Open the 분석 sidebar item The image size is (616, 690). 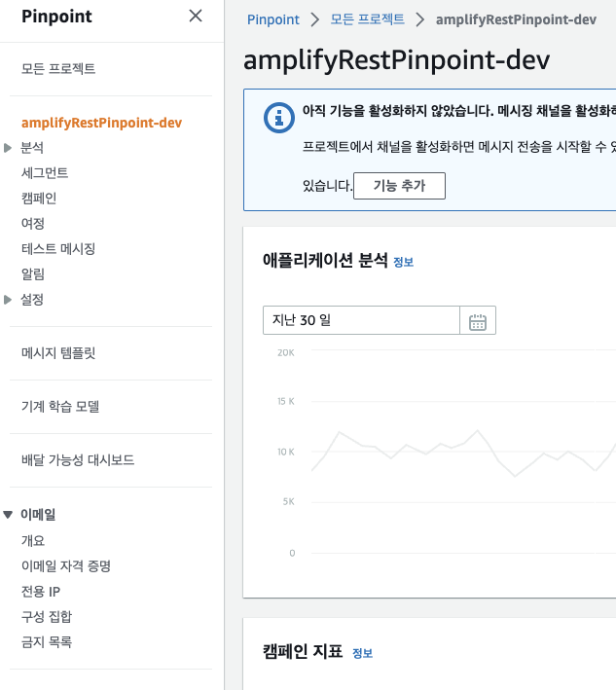(x=32, y=148)
